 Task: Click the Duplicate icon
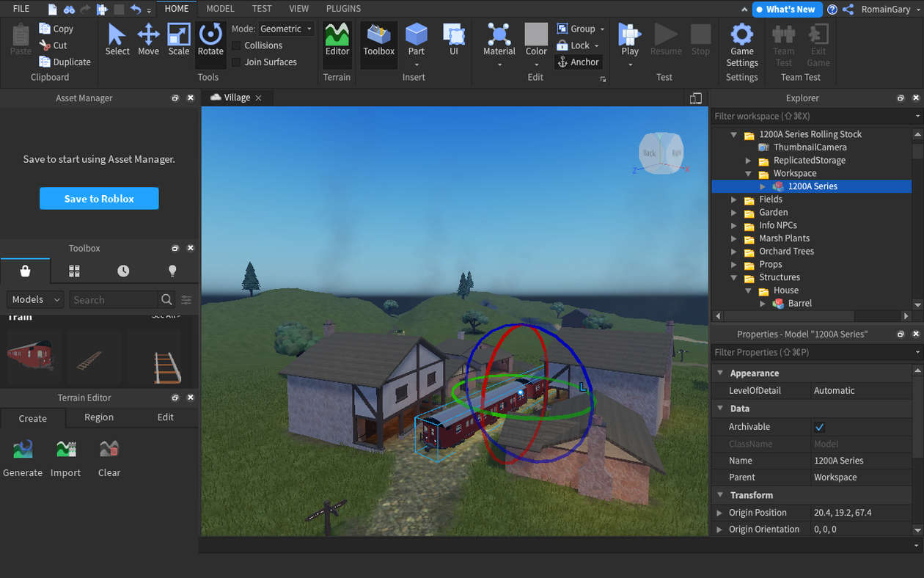click(45, 62)
